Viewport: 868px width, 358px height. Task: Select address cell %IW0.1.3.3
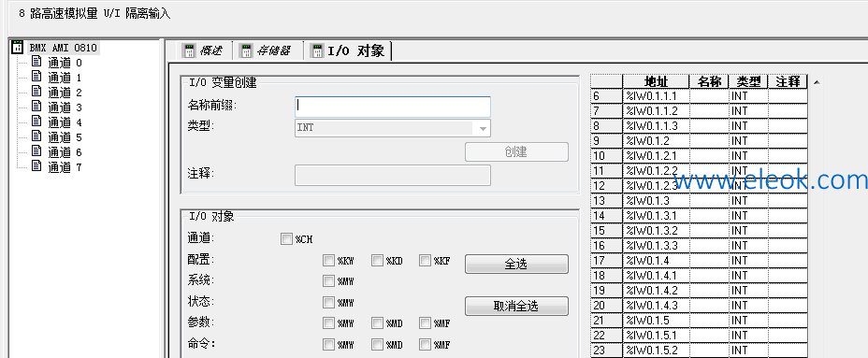pyautogui.click(x=656, y=246)
